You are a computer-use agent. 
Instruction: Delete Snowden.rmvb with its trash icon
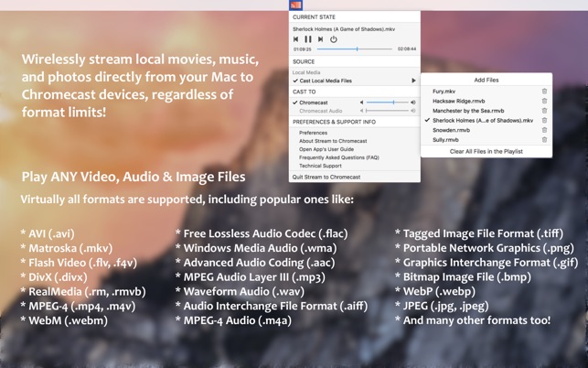[544, 130]
